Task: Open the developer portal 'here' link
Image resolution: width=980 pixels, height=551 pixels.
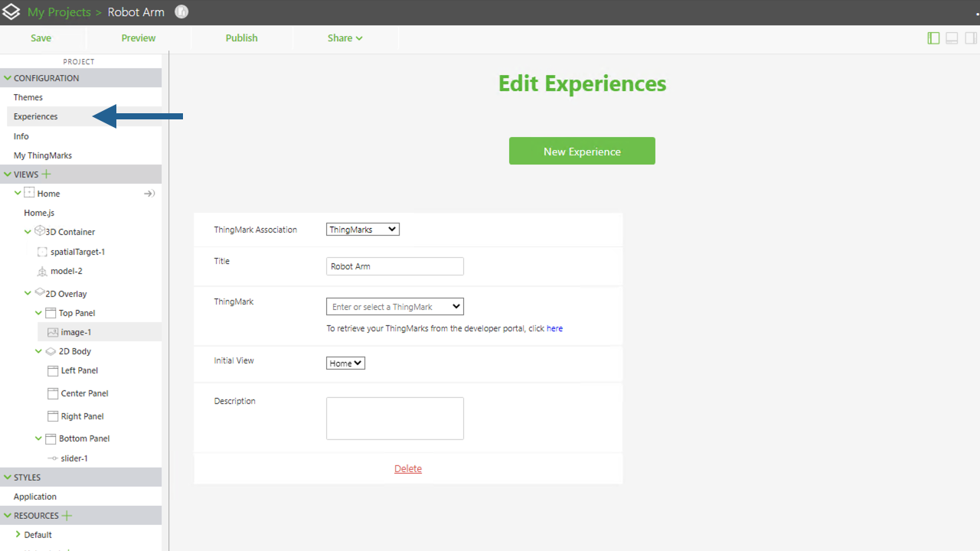Action: (554, 328)
